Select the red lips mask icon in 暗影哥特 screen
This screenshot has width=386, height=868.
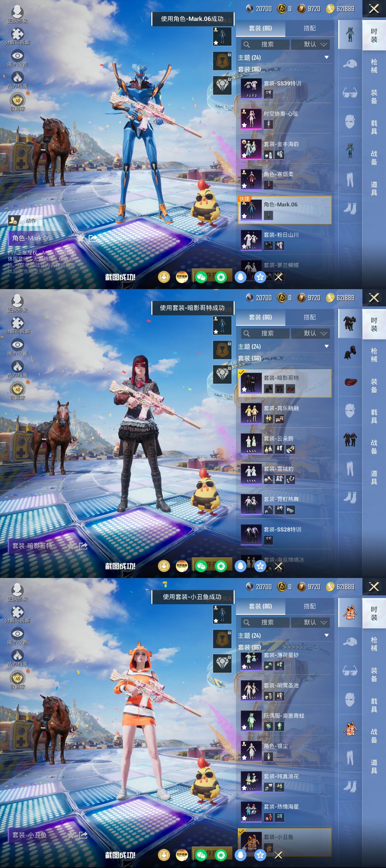(350, 382)
